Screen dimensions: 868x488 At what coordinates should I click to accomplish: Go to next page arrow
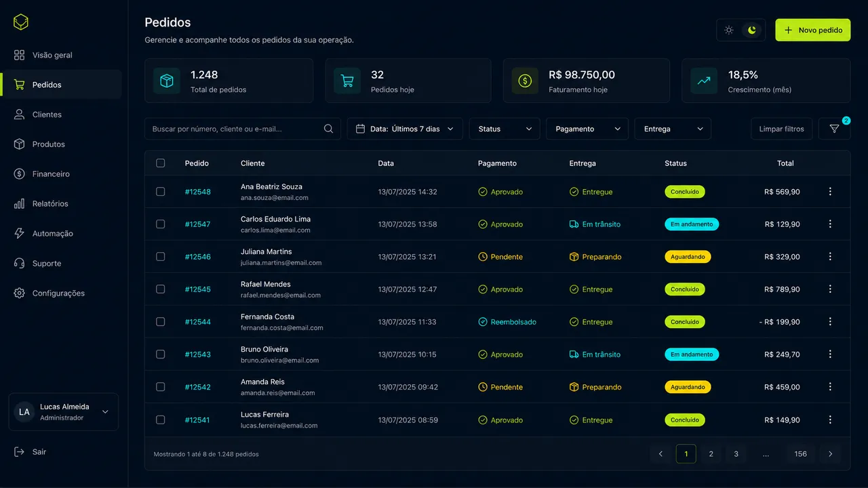830,454
